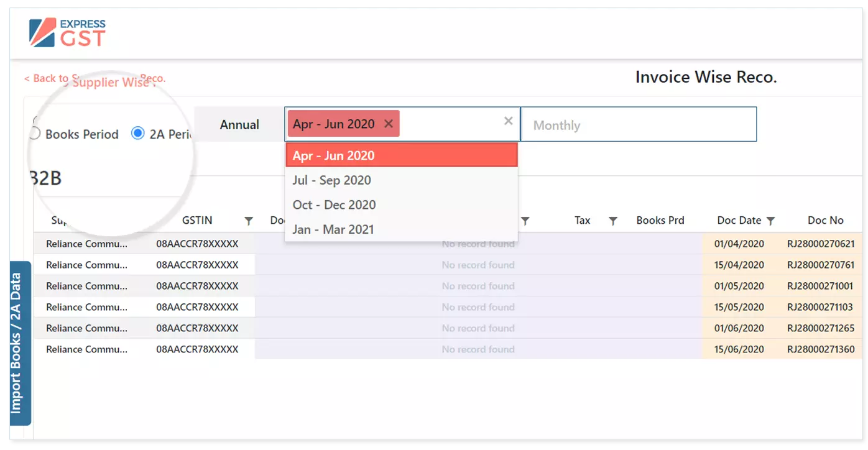Image resolution: width=868 pixels, height=450 pixels.
Task: Click the Doc No column header
Action: tap(825, 220)
